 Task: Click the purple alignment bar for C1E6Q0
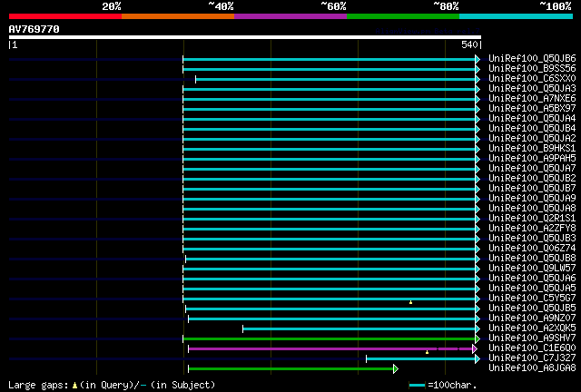point(330,348)
